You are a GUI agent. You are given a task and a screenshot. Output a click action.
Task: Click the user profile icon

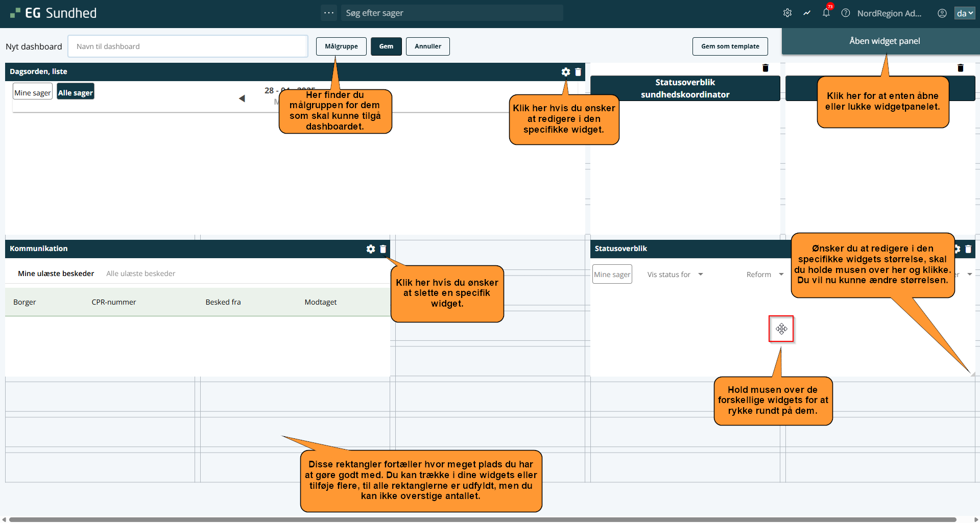pos(942,13)
